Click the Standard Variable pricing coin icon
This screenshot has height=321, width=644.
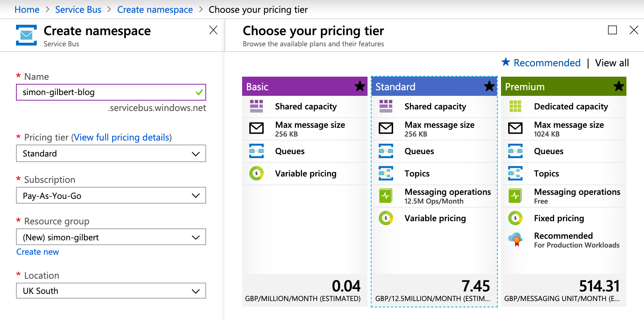pyautogui.click(x=386, y=218)
